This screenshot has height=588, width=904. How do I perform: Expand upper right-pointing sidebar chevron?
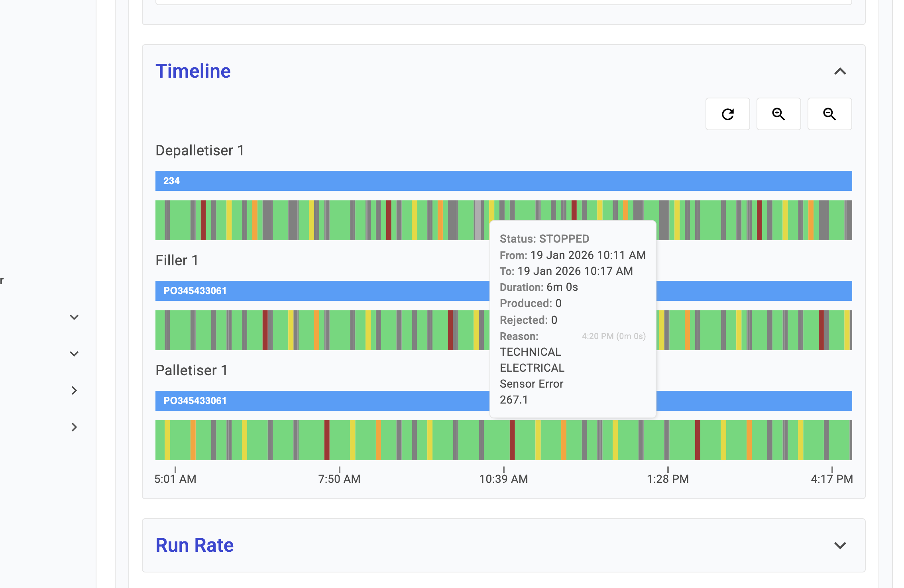tap(74, 390)
